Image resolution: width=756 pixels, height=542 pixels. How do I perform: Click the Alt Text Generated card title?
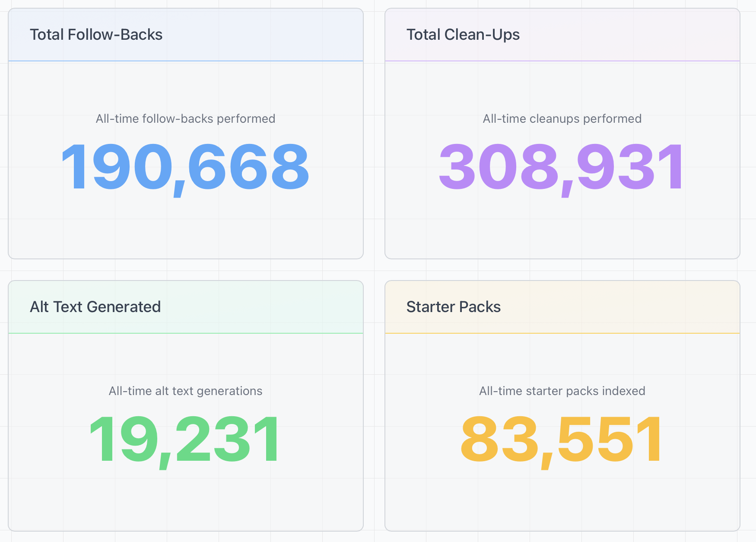pos(95,307)
